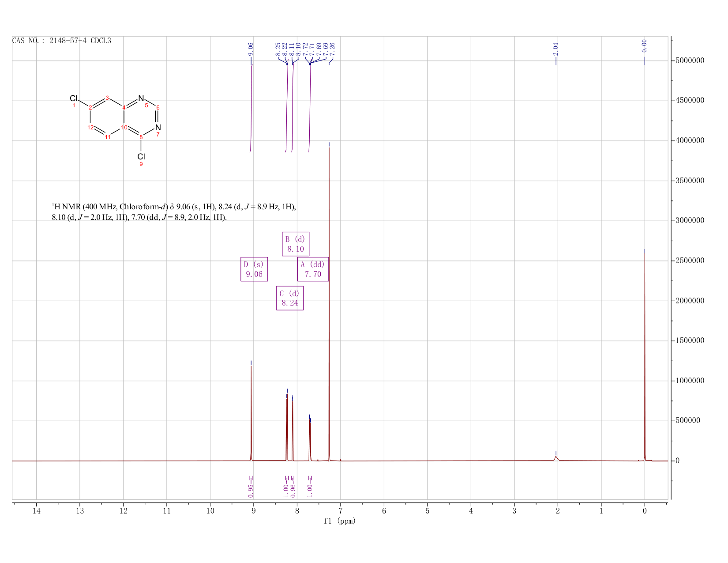Viewport: 728px width, 563px height.
Task: Click the Cl atom labeled 1 in structure
Action: 74,98
